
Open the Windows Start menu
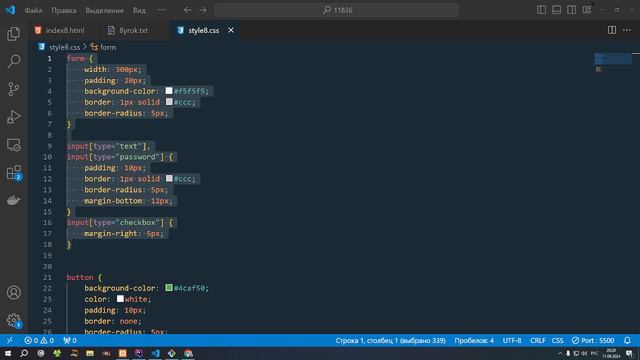(x=8, y=353)
